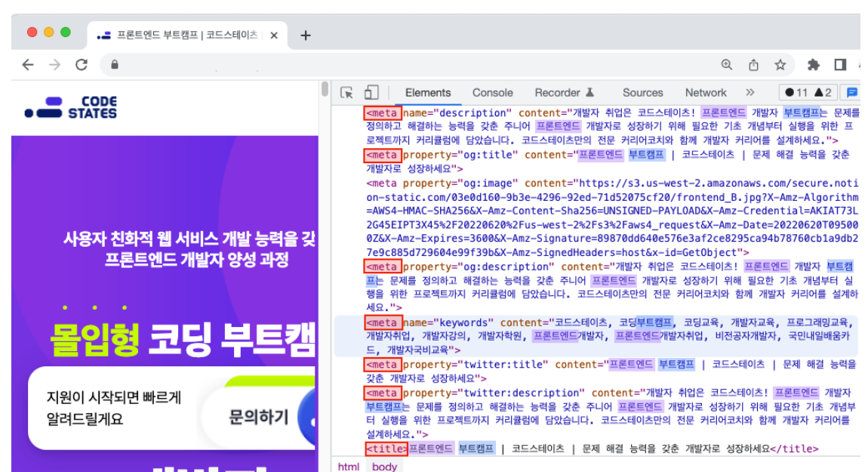Open the extensions puzzle icon
The height and width of the screenshot is (472, 868).
[x=813, y=65]
